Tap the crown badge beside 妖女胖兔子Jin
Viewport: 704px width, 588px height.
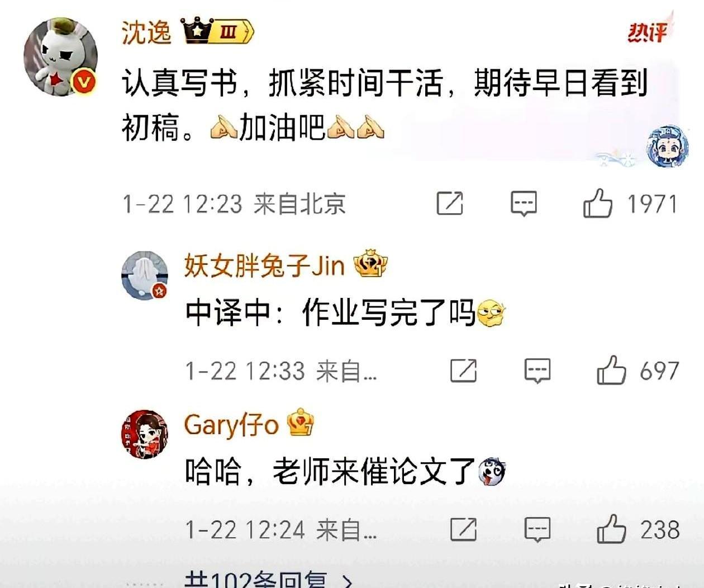coord(371,264)
